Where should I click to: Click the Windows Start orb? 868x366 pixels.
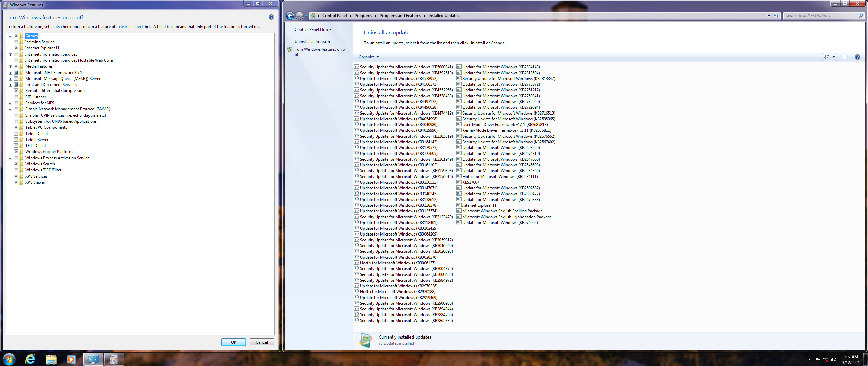9,359
